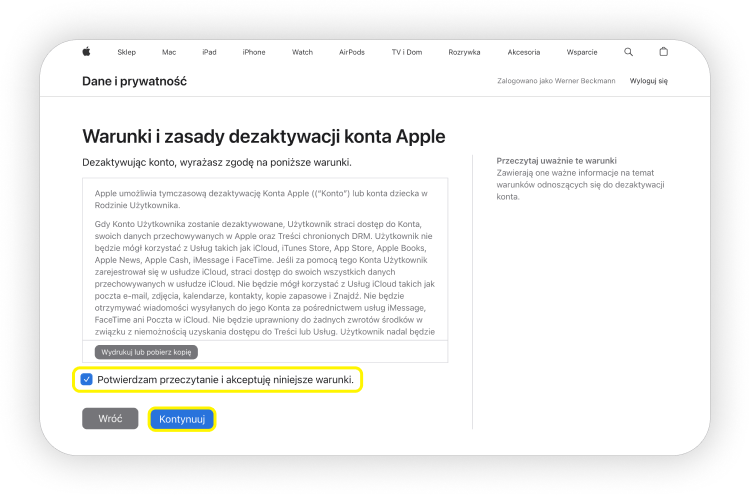Open the AirPods menu item
This screenshot has height=496, width=750.
[x=352, y=52]
